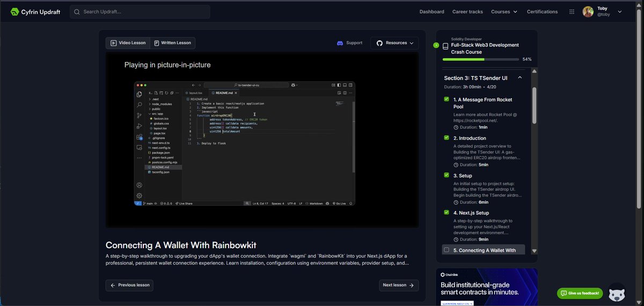Image resolution: width=644 pixels, height=306 pixels.
Task: Click the Chainlink smart contracts ad banner
Action: point(487,287)
